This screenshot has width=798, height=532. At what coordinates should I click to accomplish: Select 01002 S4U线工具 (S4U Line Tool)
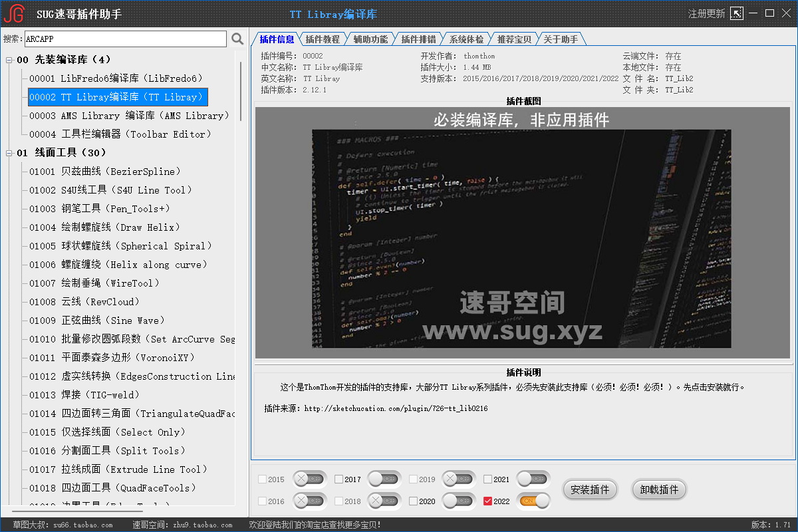110,190
